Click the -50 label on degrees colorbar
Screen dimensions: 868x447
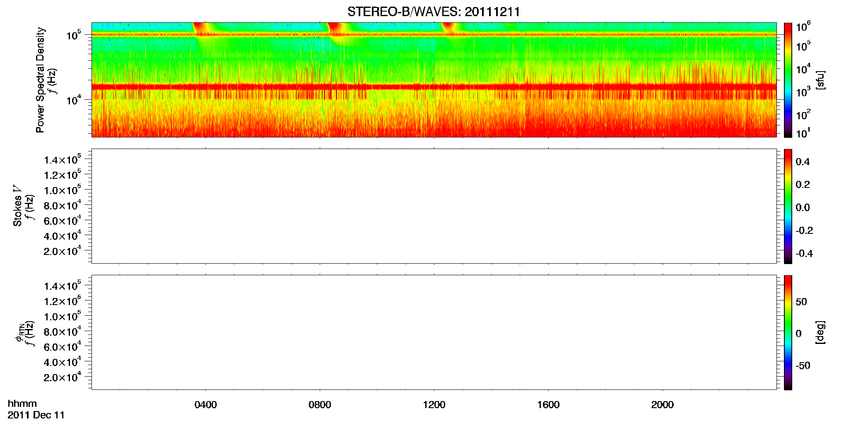click(x=803, y=366)
